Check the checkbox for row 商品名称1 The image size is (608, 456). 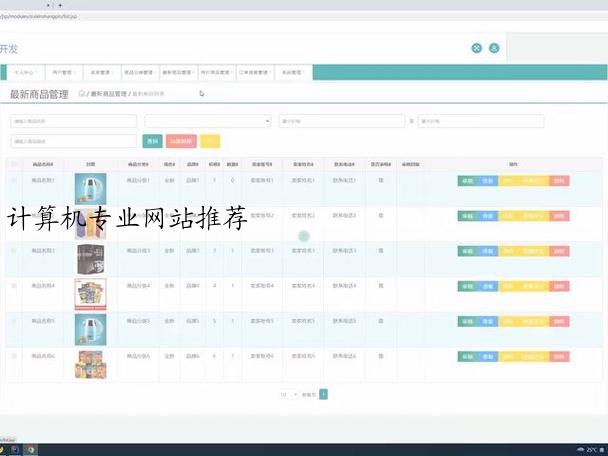[x=14, y=181]
